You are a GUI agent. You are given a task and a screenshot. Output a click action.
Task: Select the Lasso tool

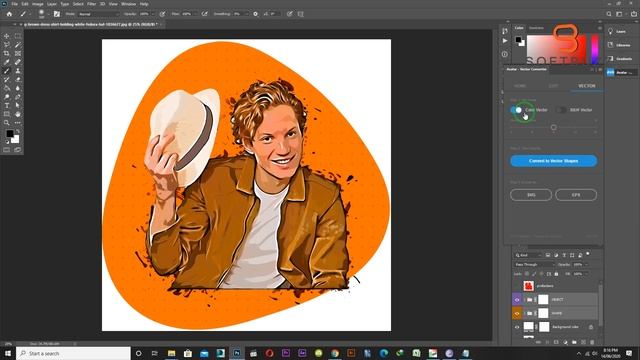point(7,45)
